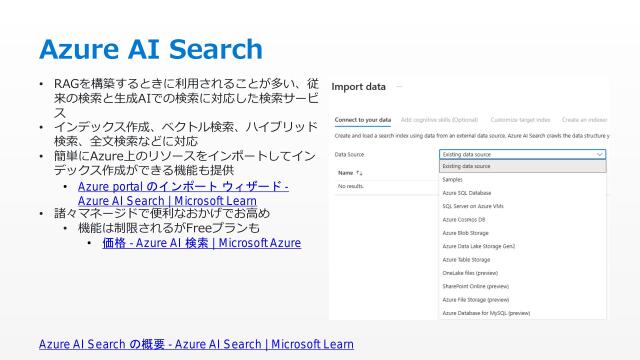Choose Azure Blob Storage option
The height and width of the screenshot is (360, 640).
[465, 233]
